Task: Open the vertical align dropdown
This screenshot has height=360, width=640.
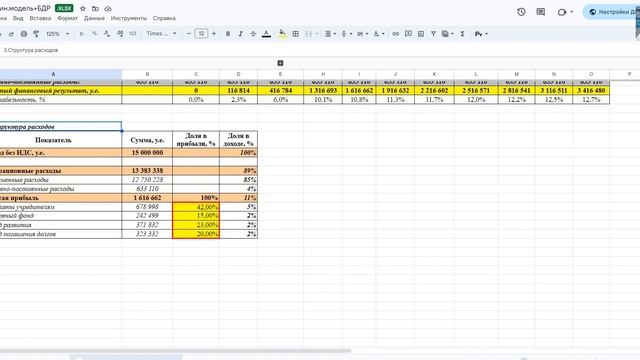Action: 346,34
